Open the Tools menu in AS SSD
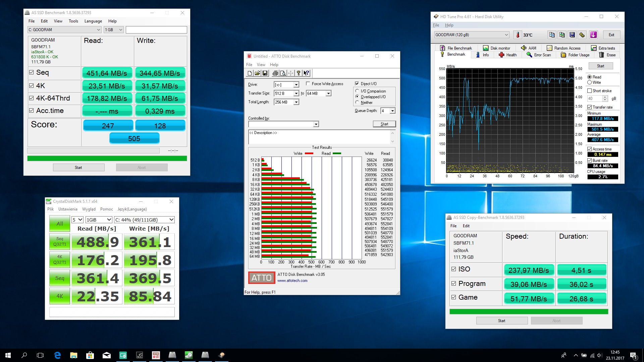 click(x=73, y=21)
